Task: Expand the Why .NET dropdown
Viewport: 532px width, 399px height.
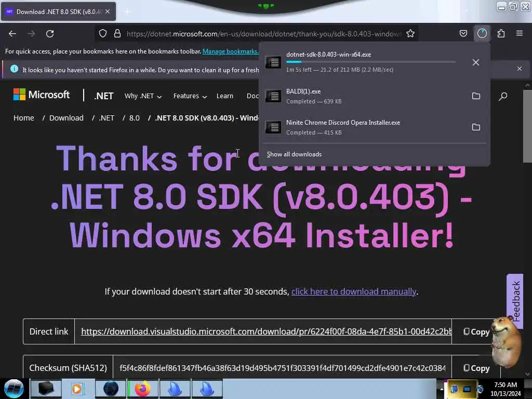Action: pyautogui.click(x=143, y=96)
